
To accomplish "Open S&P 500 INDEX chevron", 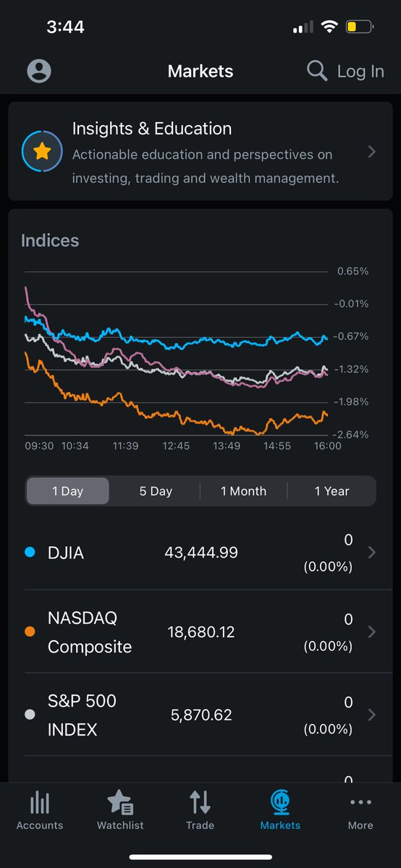I will 372,715.
